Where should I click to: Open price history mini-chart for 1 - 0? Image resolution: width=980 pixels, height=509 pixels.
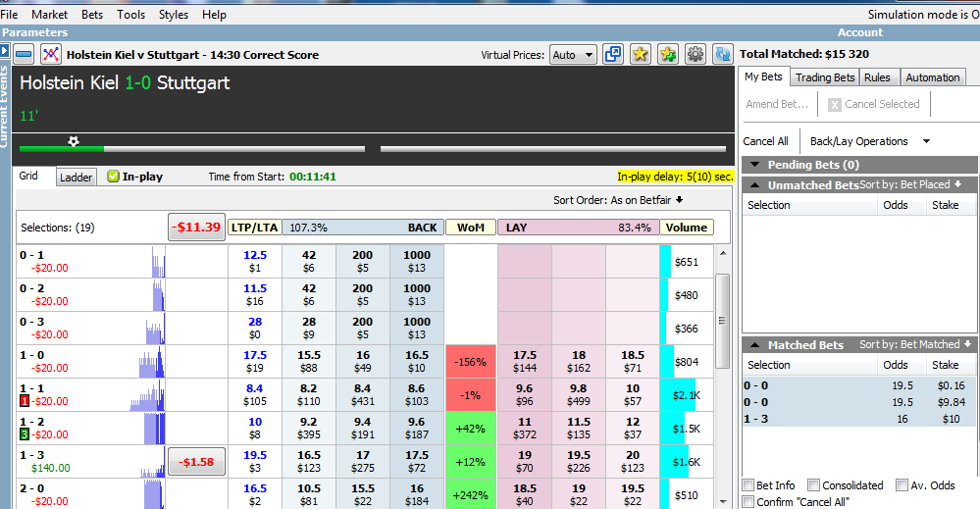pyautogui.click(x=152, y=362)
